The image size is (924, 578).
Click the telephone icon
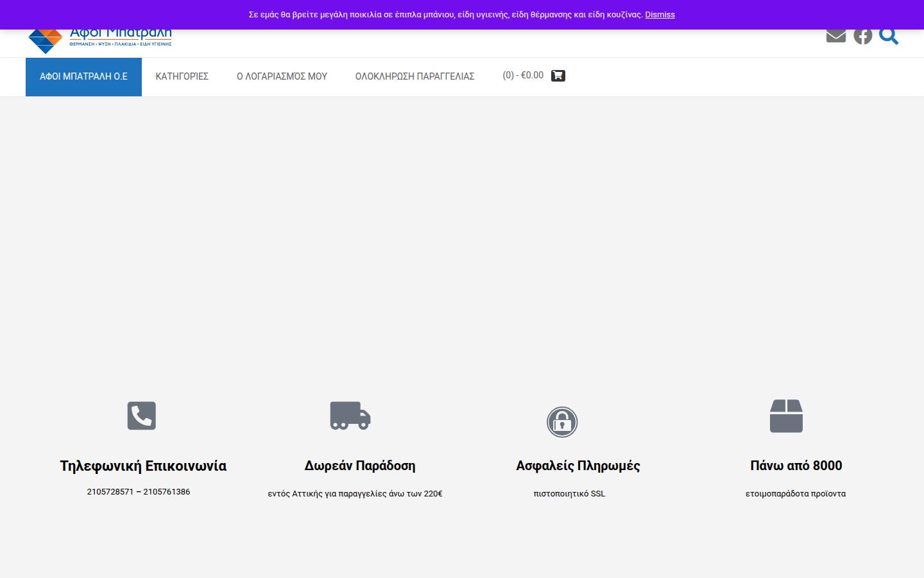pyautogui.click(x=142, y=416)
